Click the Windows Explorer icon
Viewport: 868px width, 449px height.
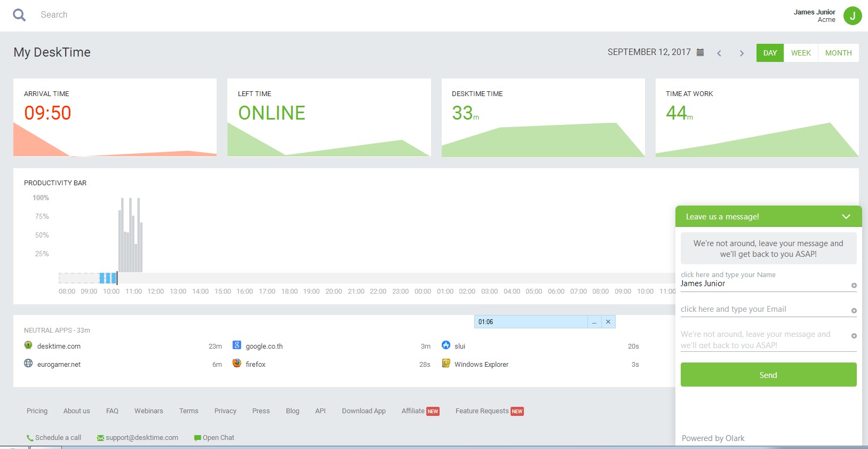446,363
